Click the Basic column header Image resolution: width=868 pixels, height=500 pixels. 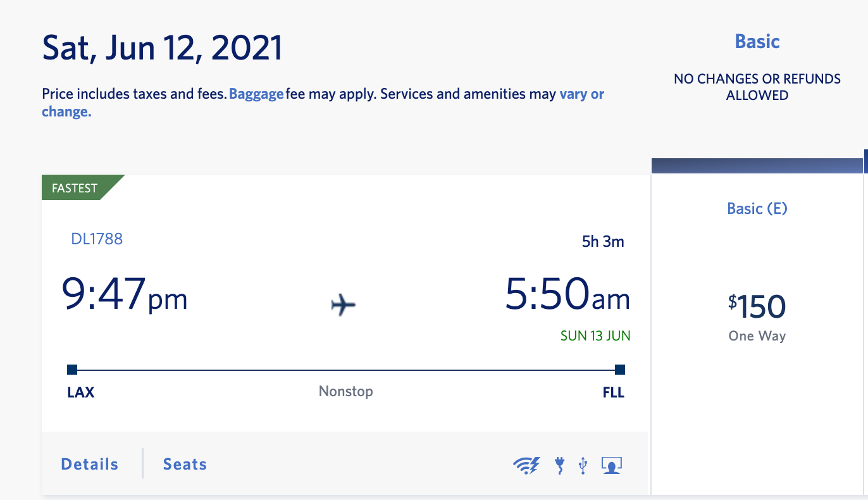coord(757,42)
